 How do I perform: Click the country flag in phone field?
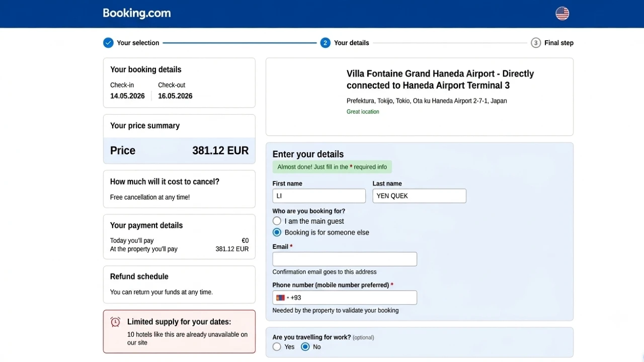tap(281, 298)
